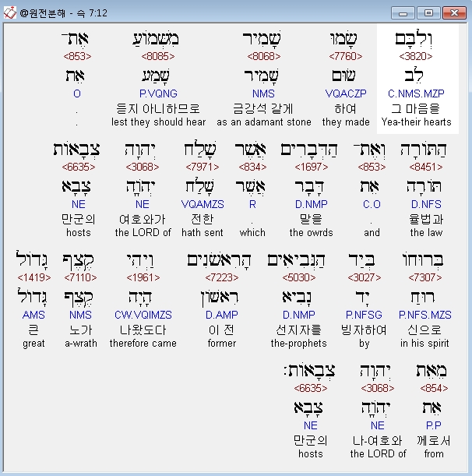Click Korean gloss '빙자하여'

coord(364,330)
